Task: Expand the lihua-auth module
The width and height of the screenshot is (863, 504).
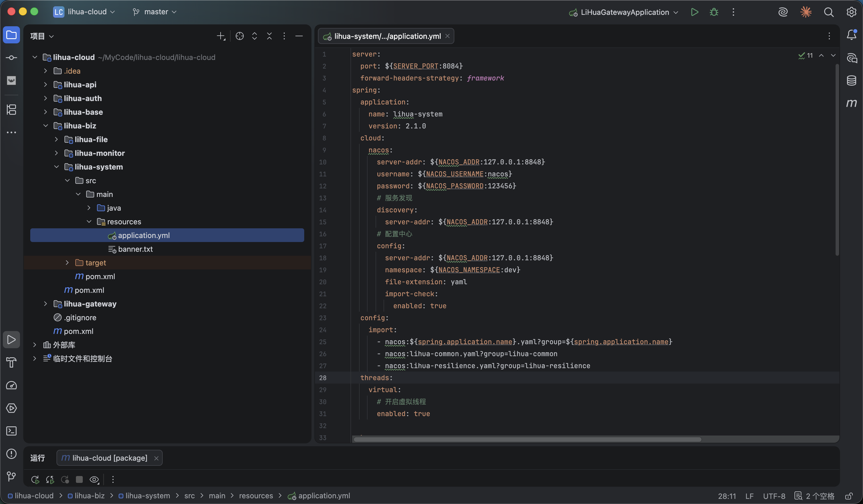Action: [x=46, y=98]
